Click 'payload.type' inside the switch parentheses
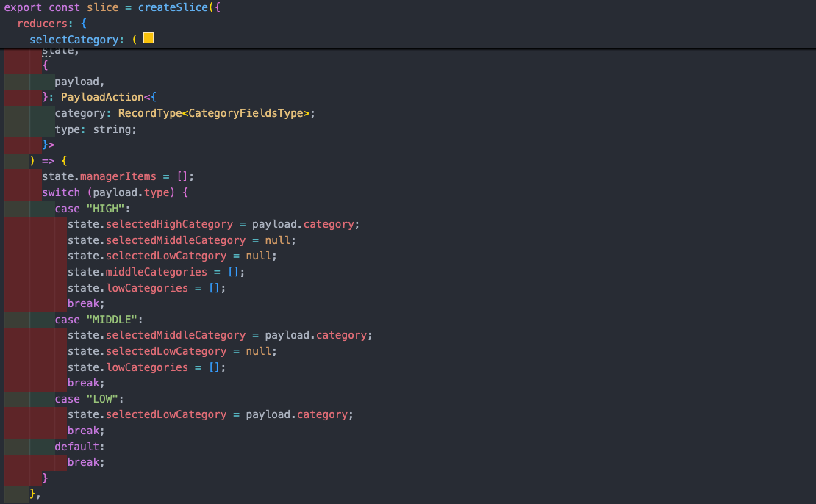This screenshot has width=816, height=504. pos(131,192)
